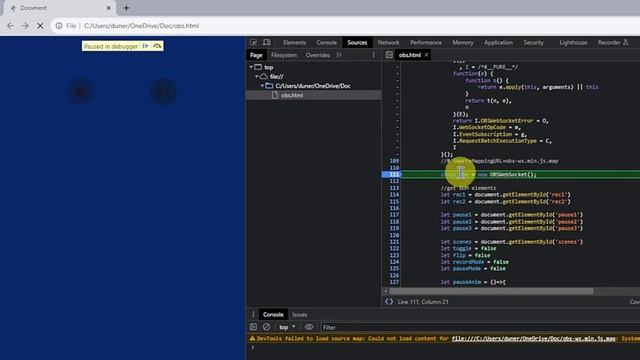This screenshot has height=360, width=640.
Task: Activate the inspect element picker icon
Action: coord(253,42)
